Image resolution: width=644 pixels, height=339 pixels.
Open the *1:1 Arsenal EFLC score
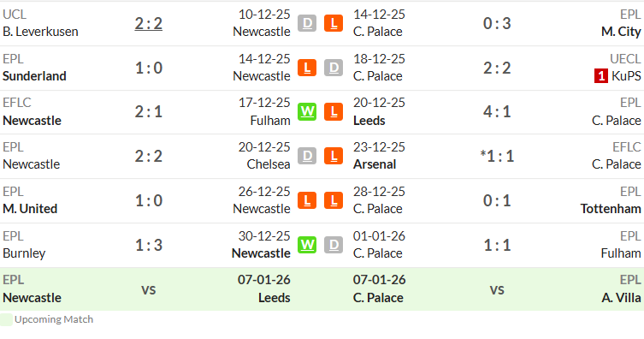coord(497,156)
